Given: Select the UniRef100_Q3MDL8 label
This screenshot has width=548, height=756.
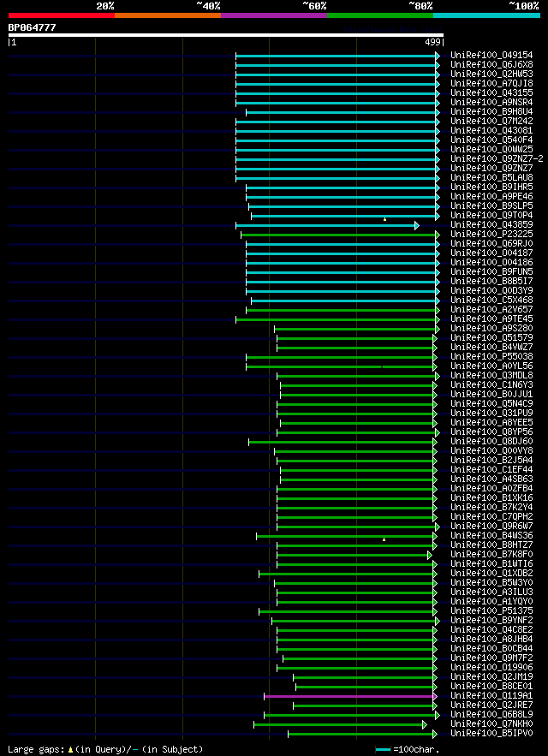Looking at the screenshot, I should pos(491,376).
